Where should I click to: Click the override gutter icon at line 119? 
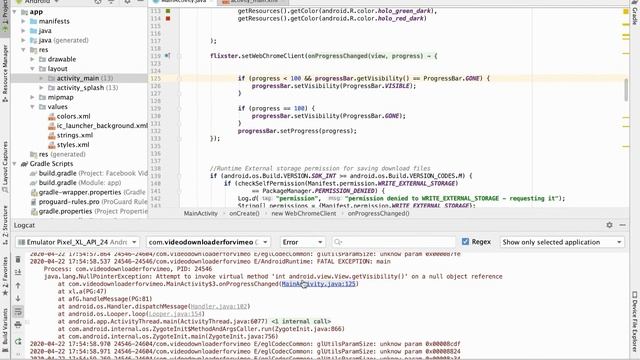coord(167,56)
